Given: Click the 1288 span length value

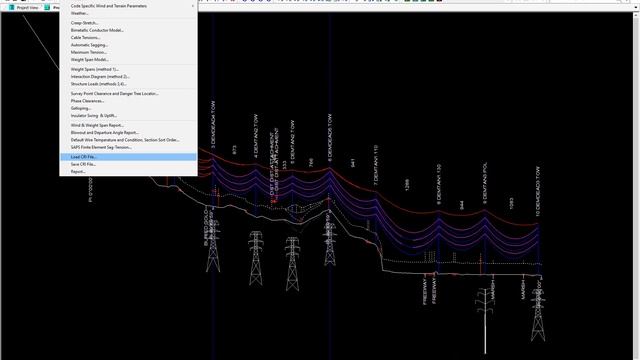Looking at the screenshot, I should tap(407, 184).
